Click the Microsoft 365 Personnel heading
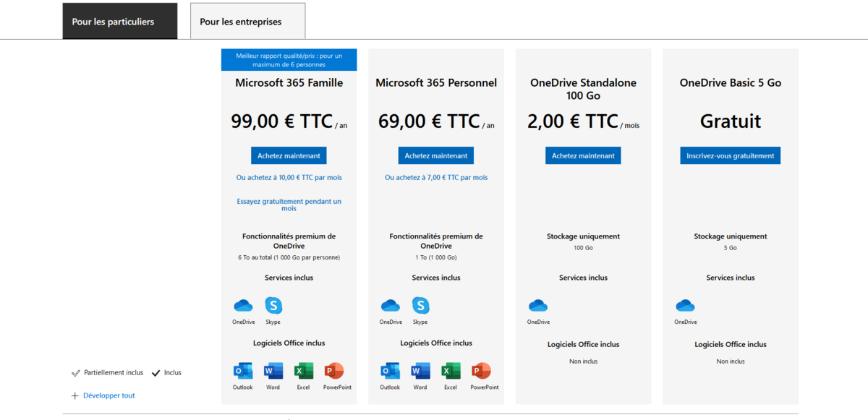 coord(436,83)
